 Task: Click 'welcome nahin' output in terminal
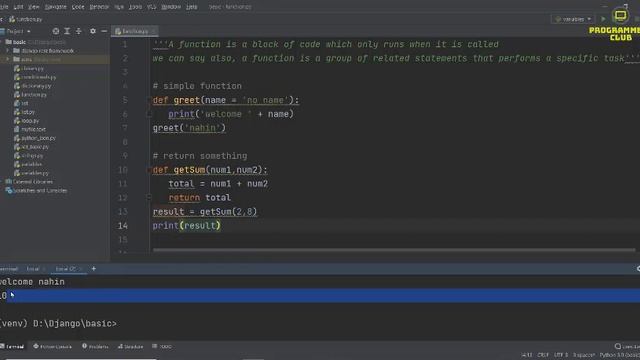pos(32,282)
